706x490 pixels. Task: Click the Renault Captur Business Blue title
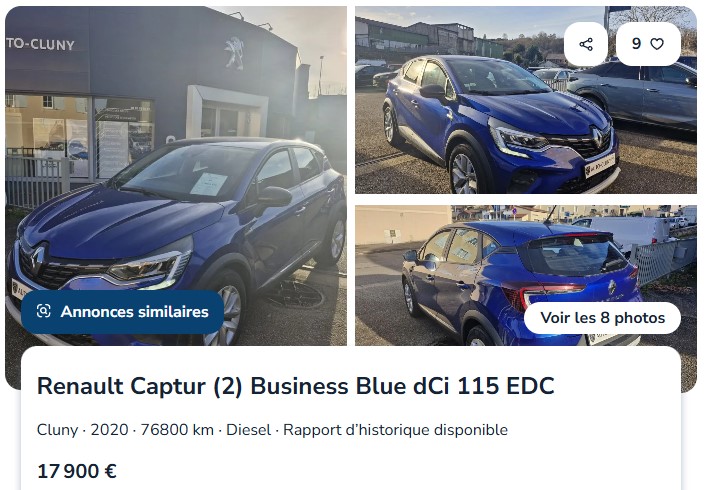(295, 386)
